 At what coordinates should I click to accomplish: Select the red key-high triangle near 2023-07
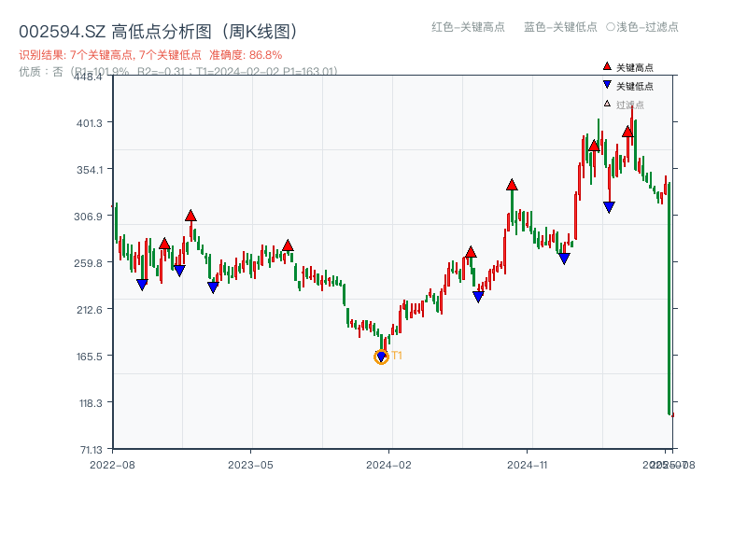click(288, 245)
